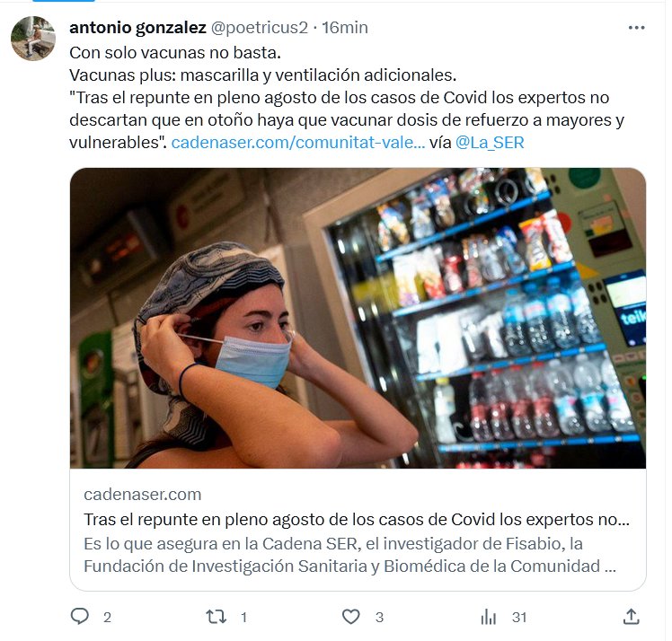The image size is (672, 641).
Task: Click the cadenaser.com card domain text
Action: point(142,495)
